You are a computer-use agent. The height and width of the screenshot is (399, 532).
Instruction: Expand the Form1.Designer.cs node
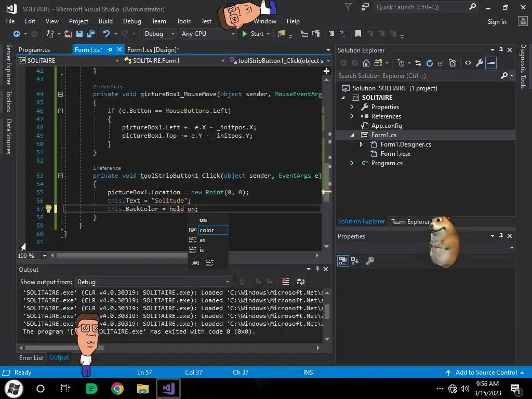click(x=362, y=144)
